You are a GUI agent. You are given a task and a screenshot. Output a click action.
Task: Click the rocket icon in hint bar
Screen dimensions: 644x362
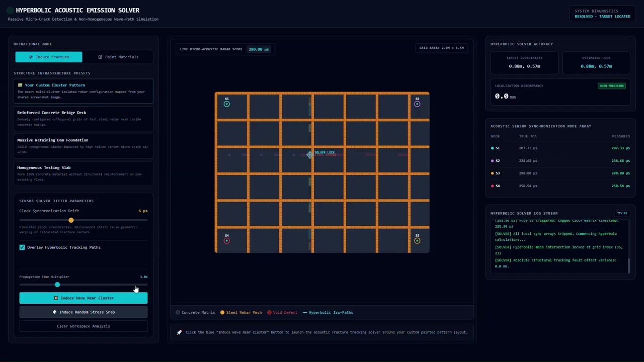pyautogui.click(x=179, y=332)
